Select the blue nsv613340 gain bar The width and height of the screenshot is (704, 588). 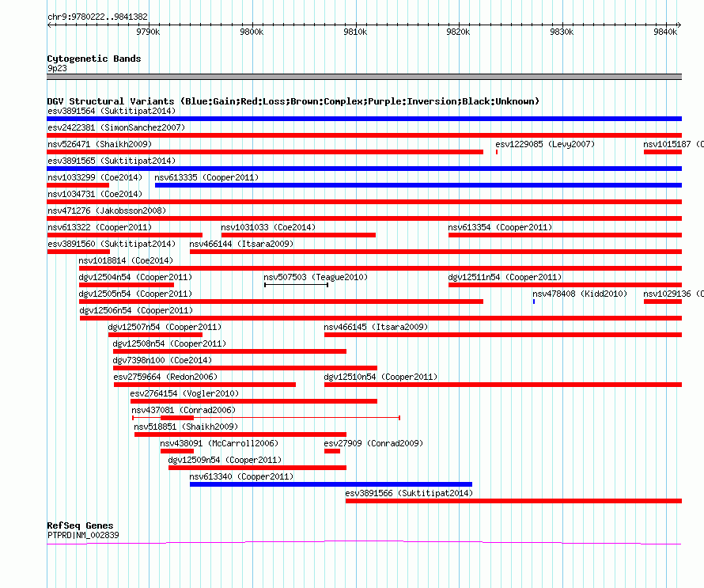[331, 484]
